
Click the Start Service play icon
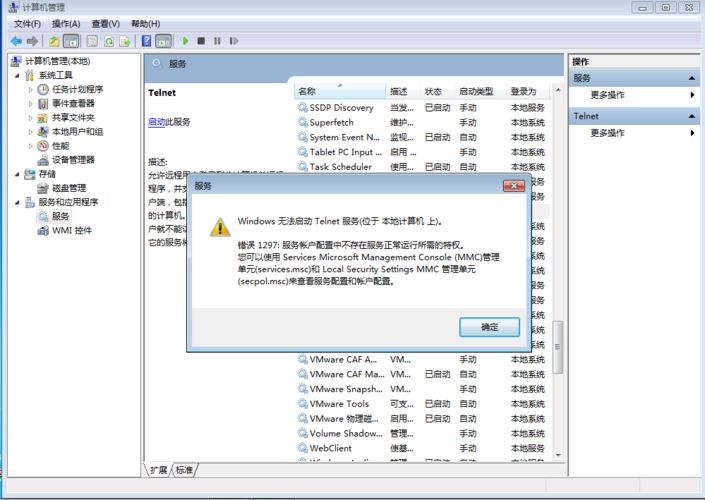pyautogui.click(x=185, y=41)
